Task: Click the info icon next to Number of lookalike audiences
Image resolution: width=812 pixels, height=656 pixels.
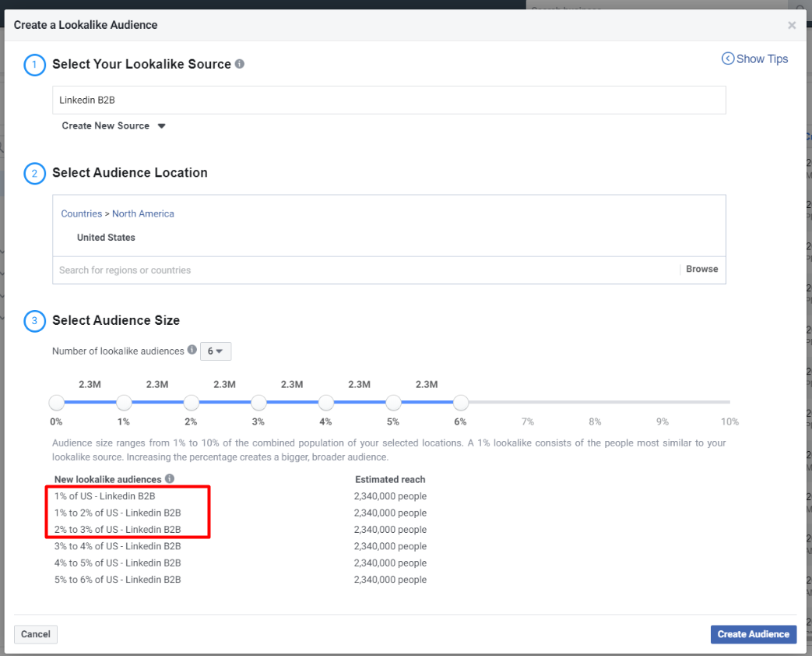Action: (192, 350)
